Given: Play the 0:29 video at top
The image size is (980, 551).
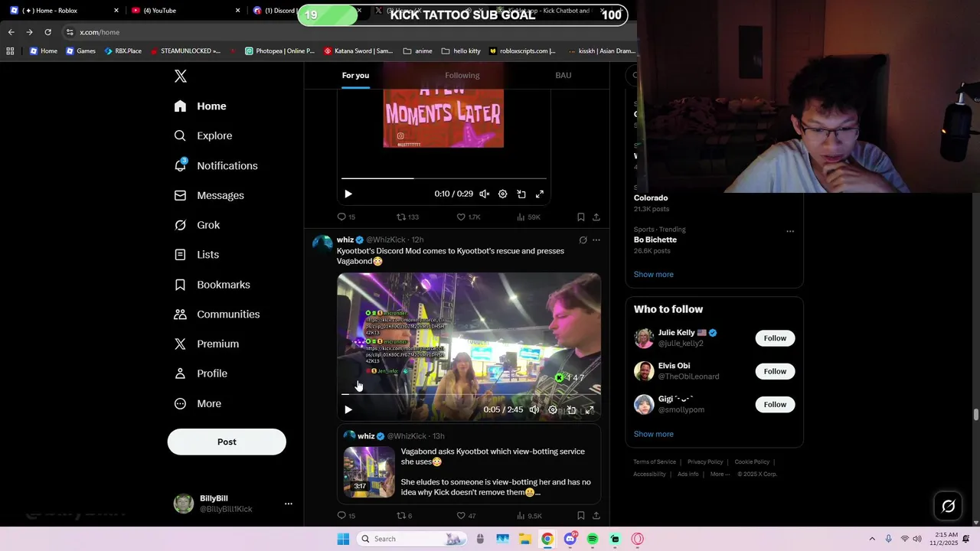Looking at the screenshot, I should click(348, 194).
